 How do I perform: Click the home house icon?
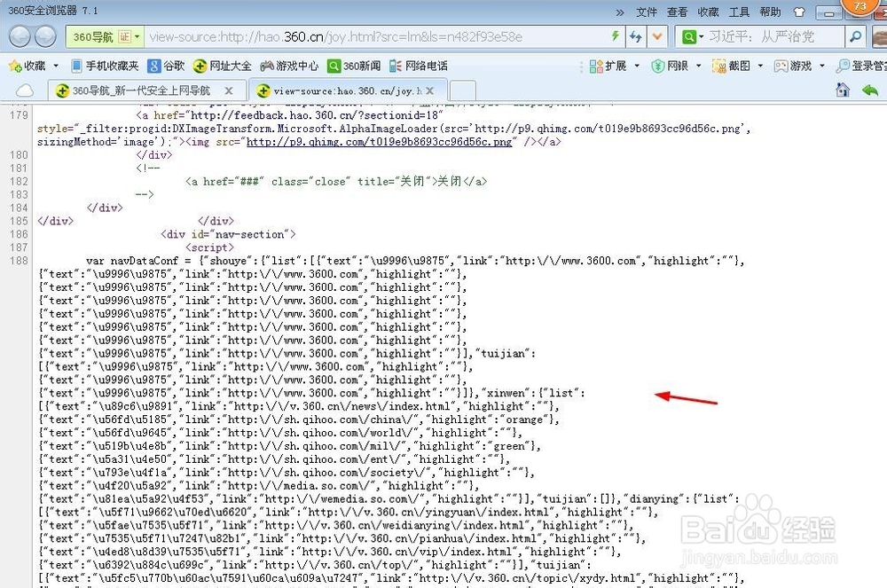click(x=843, y=90)
